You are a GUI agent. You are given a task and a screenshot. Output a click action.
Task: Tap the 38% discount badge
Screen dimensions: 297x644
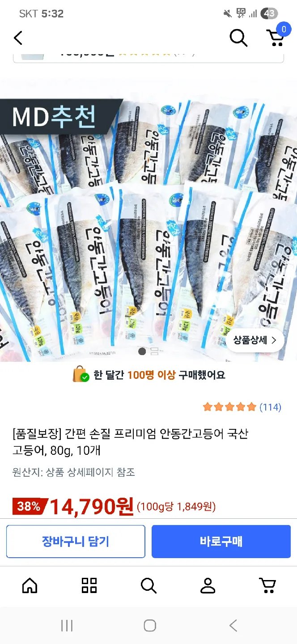30,507
